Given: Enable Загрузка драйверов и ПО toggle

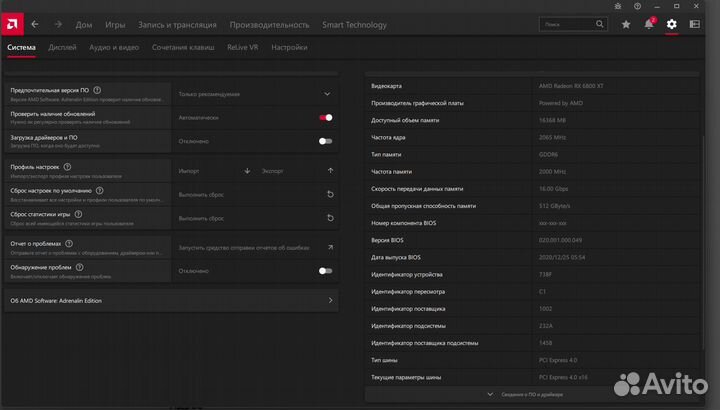Looking at the screenshot, I should (325, 141).
